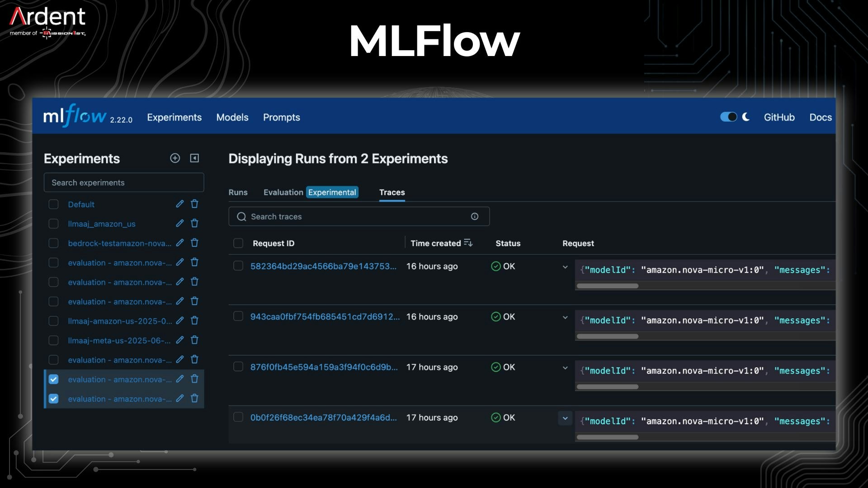Click the dark mode moon icon
The height and width of the screenshot is (488, 868).
pyautogui.click(x=746, y=117)
